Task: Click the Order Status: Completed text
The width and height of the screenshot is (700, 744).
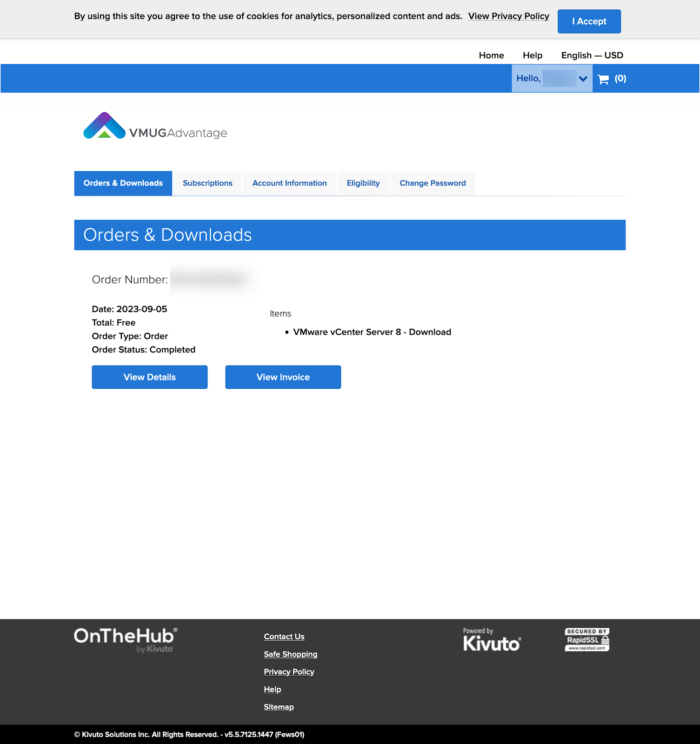Action: [144, 350]
